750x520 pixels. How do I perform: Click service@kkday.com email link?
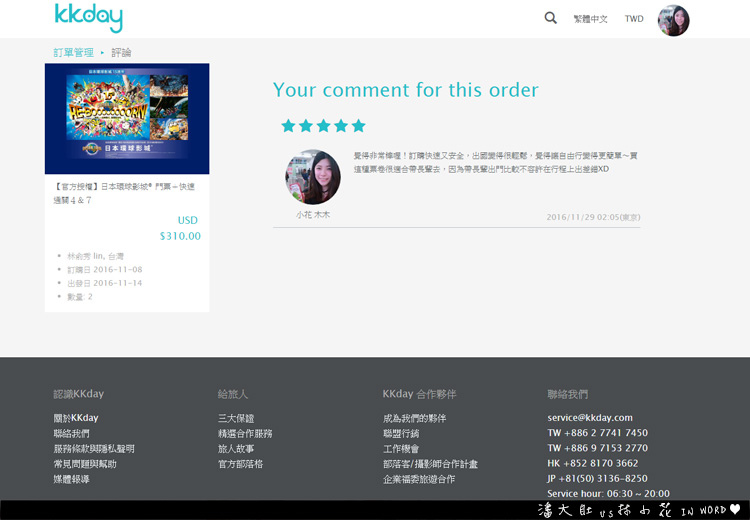[590, 418]
